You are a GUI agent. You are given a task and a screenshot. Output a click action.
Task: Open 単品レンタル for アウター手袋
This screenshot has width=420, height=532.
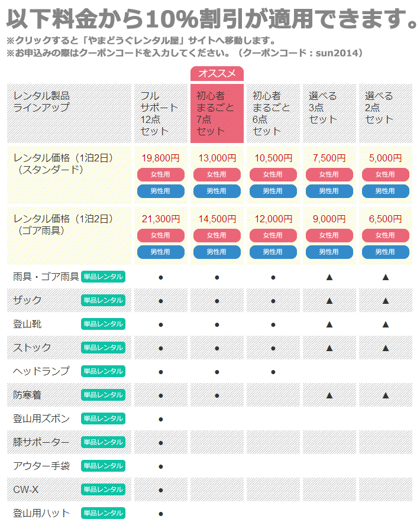[103, 466]
